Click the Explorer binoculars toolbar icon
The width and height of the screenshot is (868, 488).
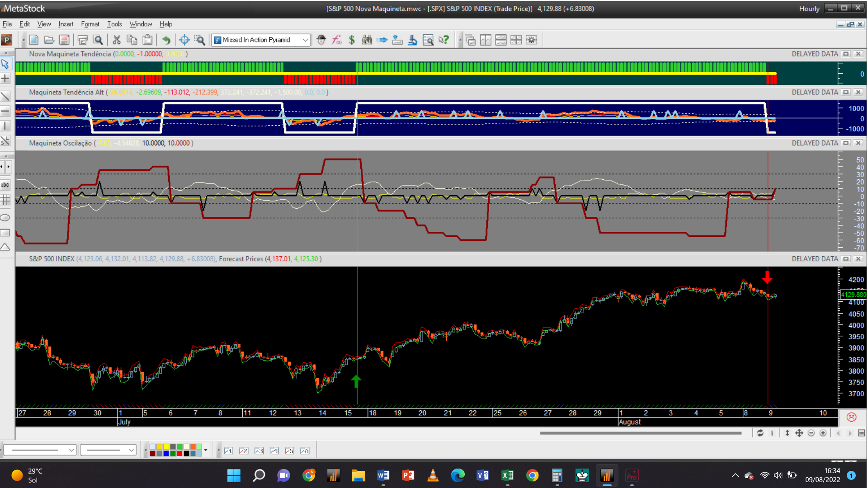pos(367,40)
